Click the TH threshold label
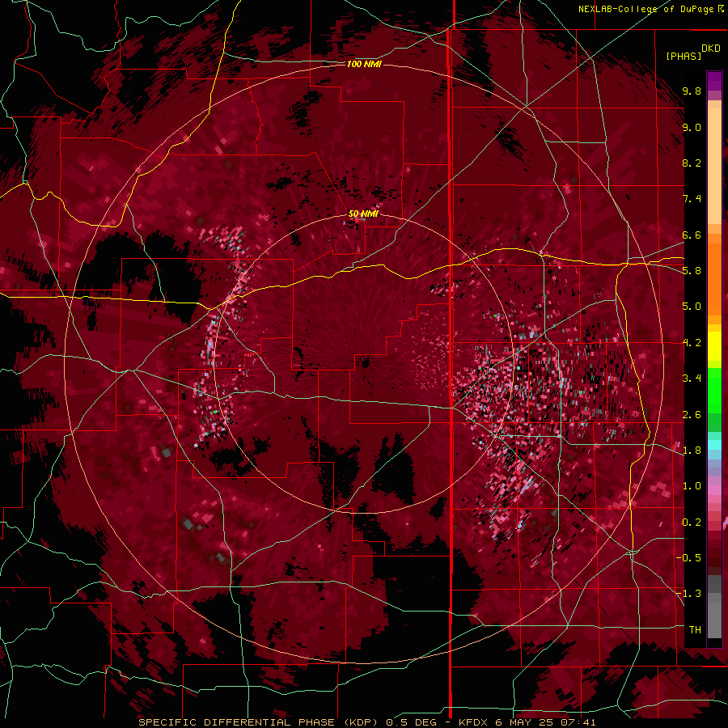728x728 pixels. click(x=695, y=630)
